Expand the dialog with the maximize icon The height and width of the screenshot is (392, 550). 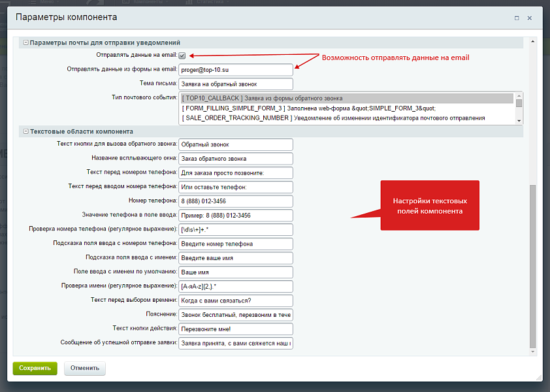517,18
